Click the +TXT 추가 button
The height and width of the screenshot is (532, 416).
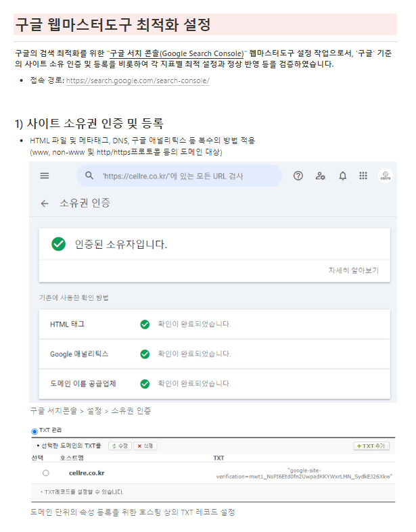(x=371, y=446)
